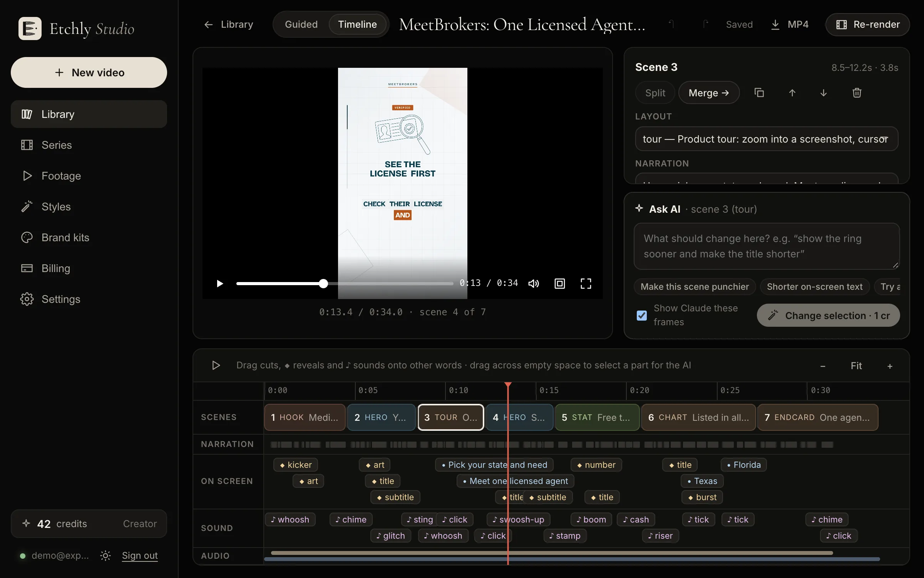Move Scene 3 up with arrow icon
This screenshot has height=578, width=924.
pos(792,93)
